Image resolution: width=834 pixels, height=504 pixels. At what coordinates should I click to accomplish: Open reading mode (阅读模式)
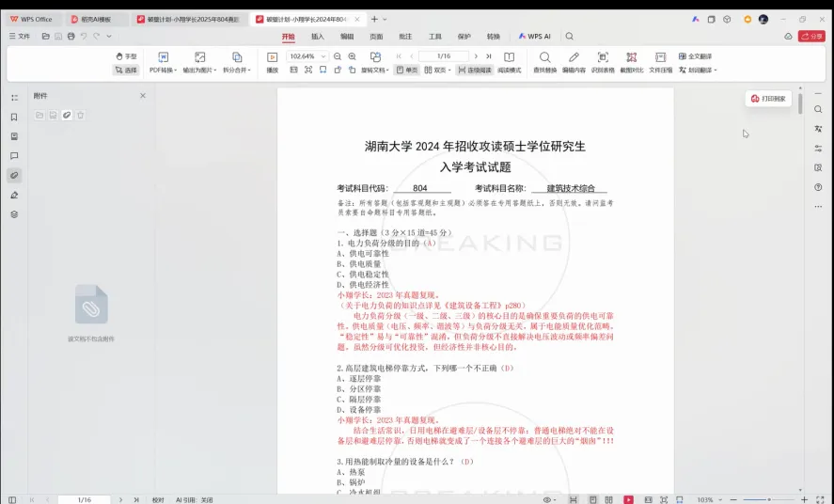pos(509,63)
